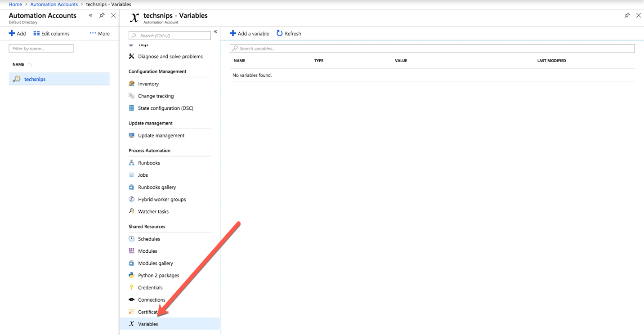Screen dimensions: 644x335
Task: Go to Home breadcrumb link
Action: 15,4
